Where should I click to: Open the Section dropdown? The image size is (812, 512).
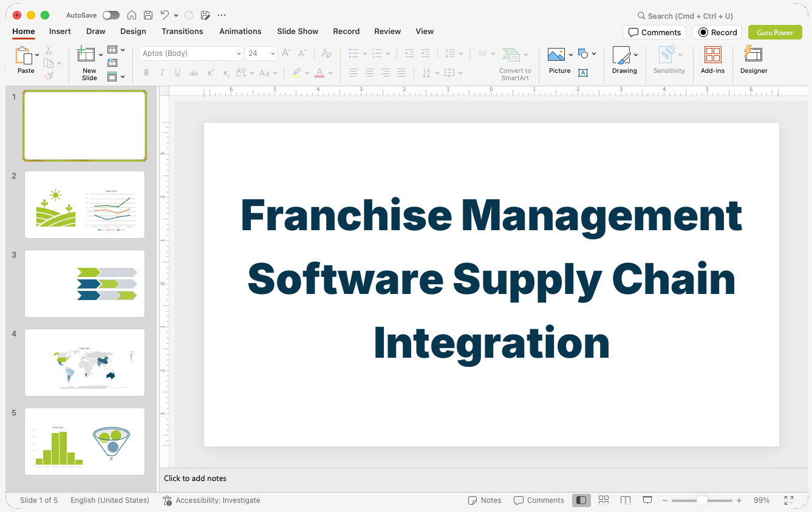pos(115,77)
